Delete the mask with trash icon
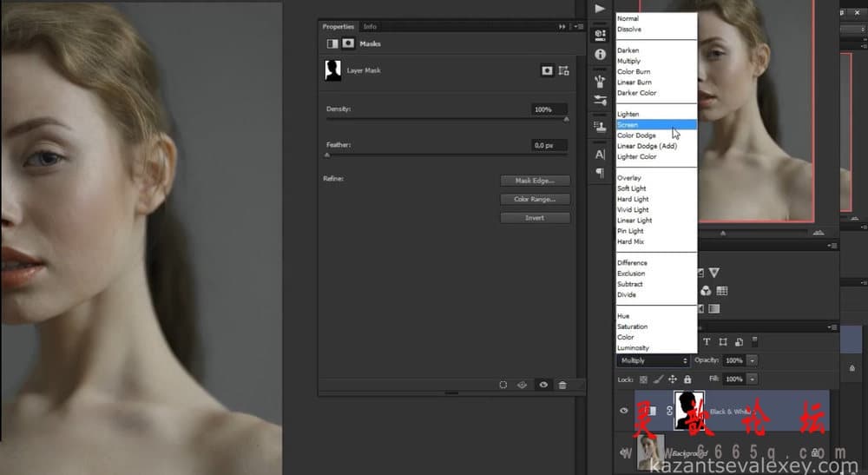Viewport: 868px width, 475px height. pyautogui.click(x=562, y=385)
